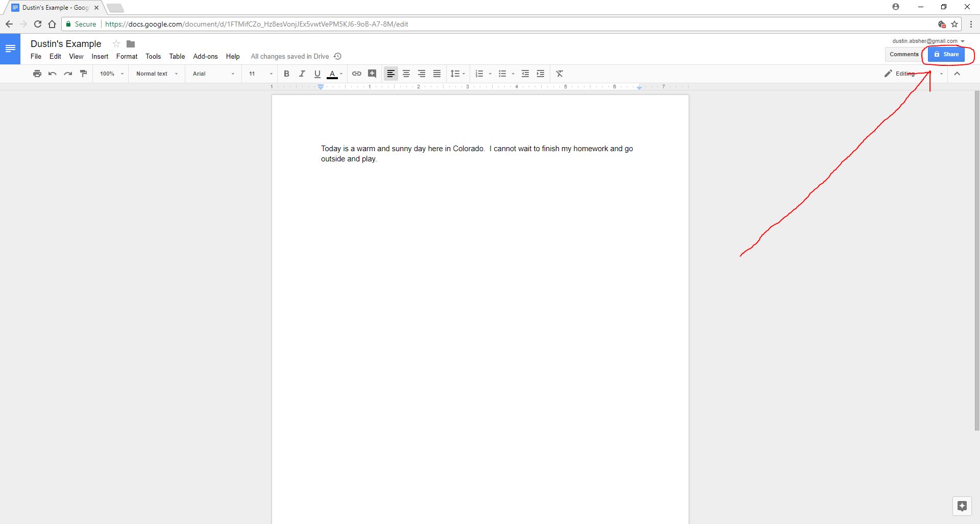Rename the Dustin's Example title
The width and height of the screenshot is (980, 524).
coord(66,44)
